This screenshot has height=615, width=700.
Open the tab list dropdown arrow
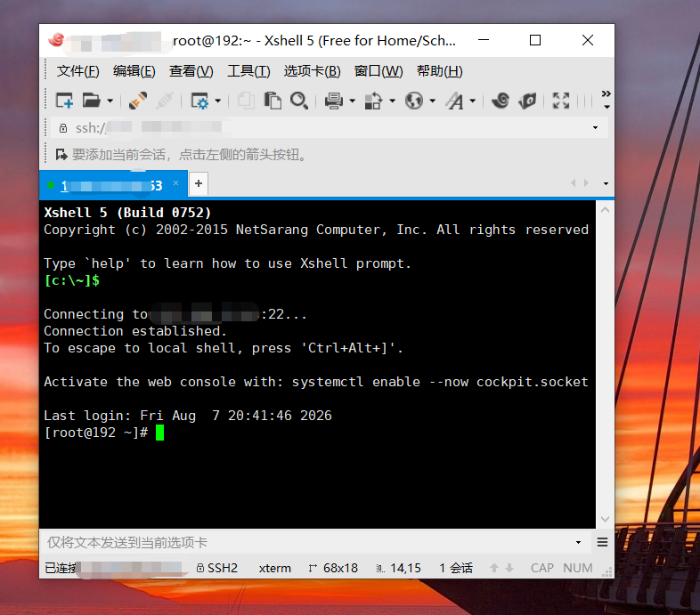(606, 184)
